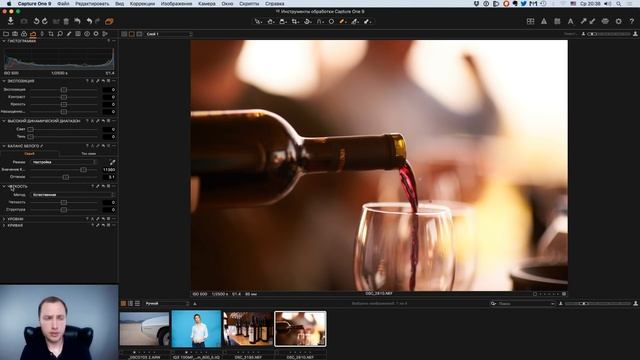Select the Crop cursor tool in top toolbar
This screenshot has width=640, height=360.
tap(295, 21)
